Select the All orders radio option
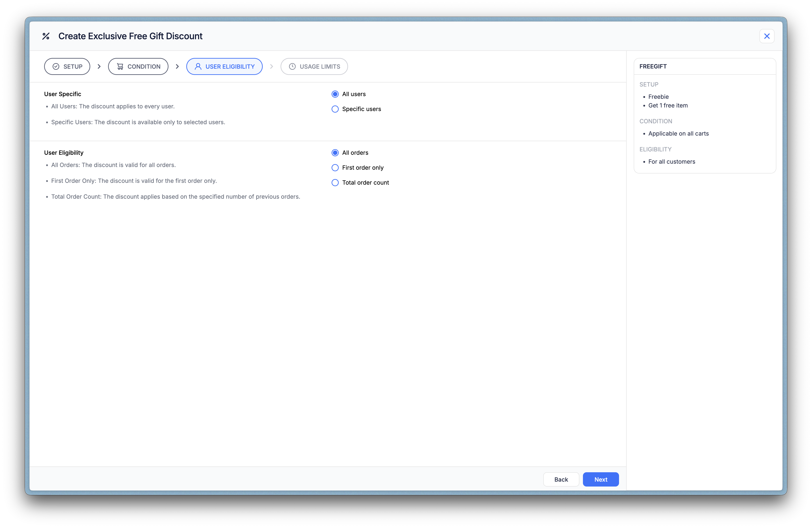 pos(335,153)
